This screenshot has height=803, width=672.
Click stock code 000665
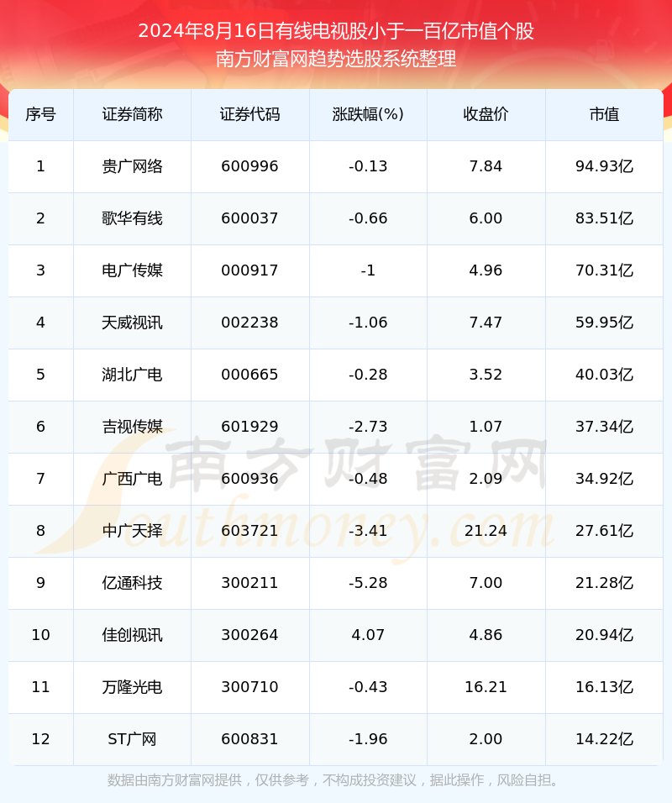coord(250,375)
